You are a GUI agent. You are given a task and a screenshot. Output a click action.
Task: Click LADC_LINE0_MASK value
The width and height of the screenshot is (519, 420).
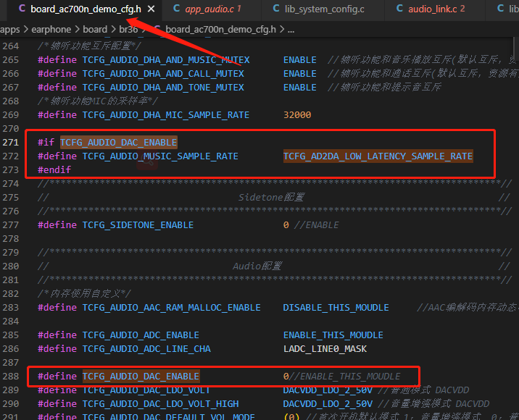[325, 349]
